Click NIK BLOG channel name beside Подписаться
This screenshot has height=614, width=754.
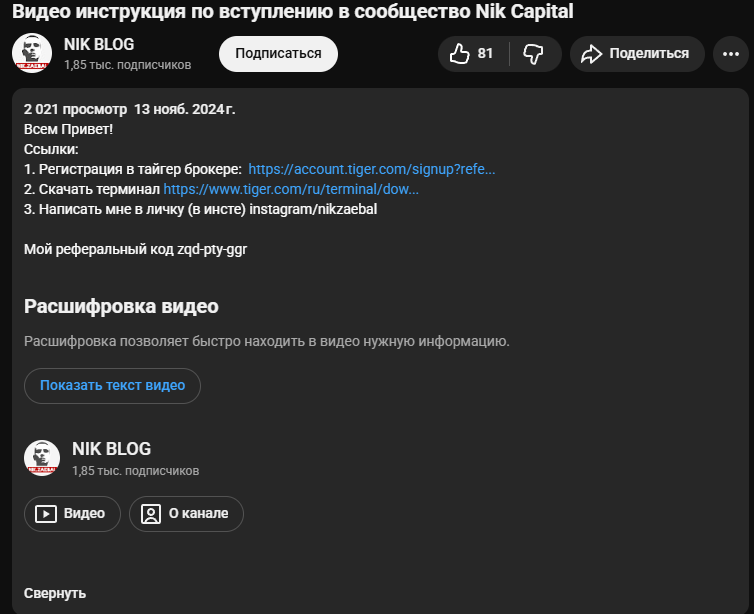[x=98, y=45]
